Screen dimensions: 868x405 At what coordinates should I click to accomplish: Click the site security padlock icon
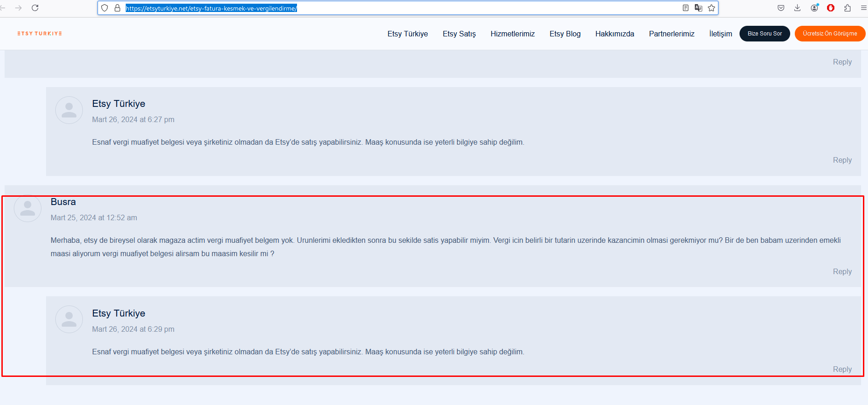(x=117, y=8)
